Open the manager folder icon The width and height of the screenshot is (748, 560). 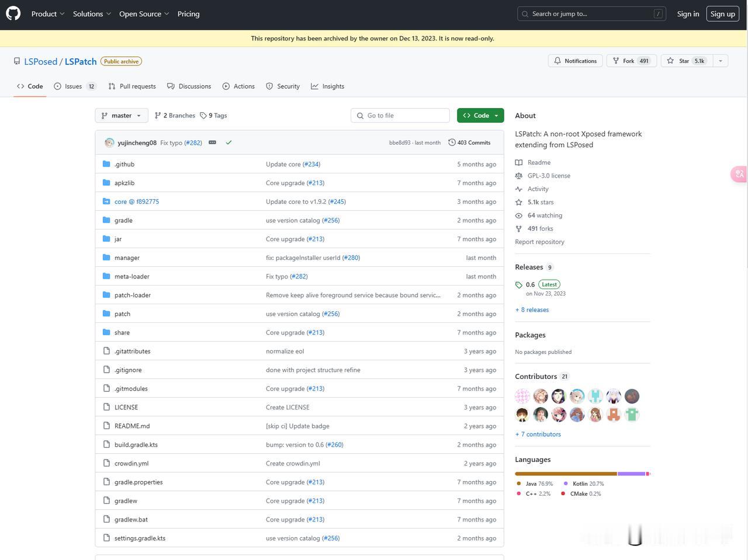pos(106,258)
